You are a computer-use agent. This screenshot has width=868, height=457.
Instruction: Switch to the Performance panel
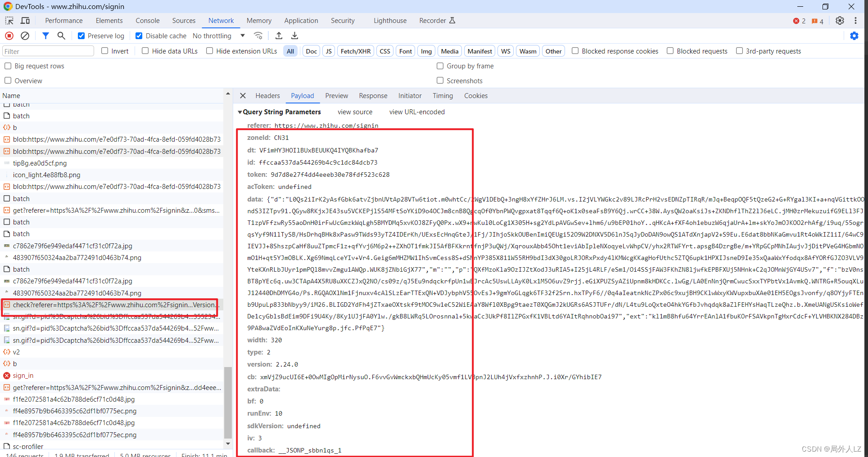64,21
